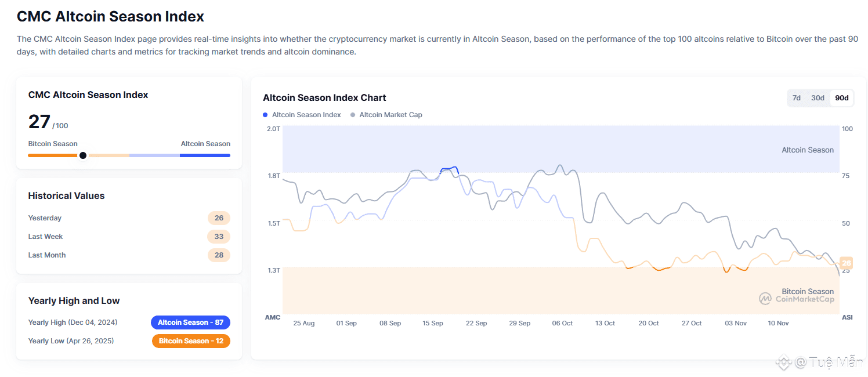Click the Bitcoin Season - 12 badge

[x=191, y=341]
